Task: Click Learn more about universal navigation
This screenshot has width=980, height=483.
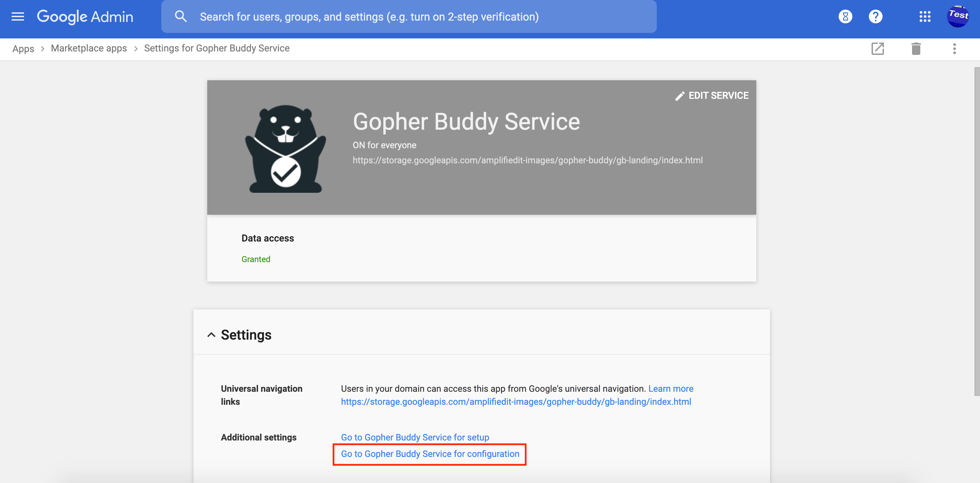Action: point(671,389)
